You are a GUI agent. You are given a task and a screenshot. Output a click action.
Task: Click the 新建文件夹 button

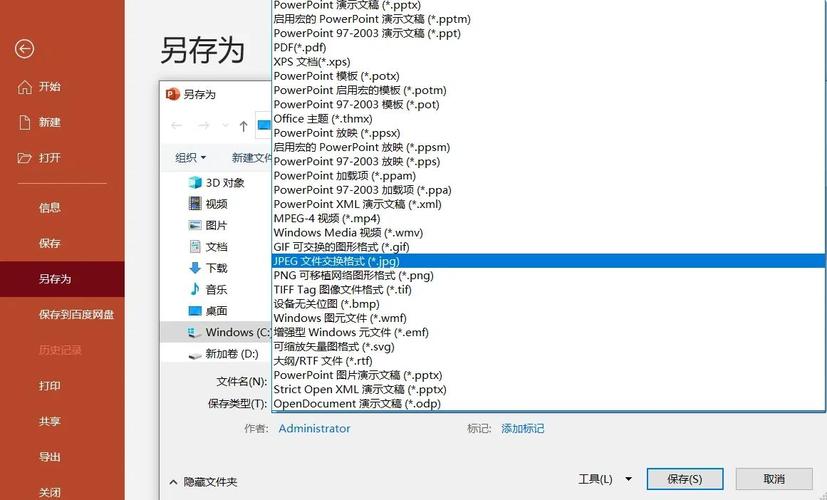pos(252,158)
